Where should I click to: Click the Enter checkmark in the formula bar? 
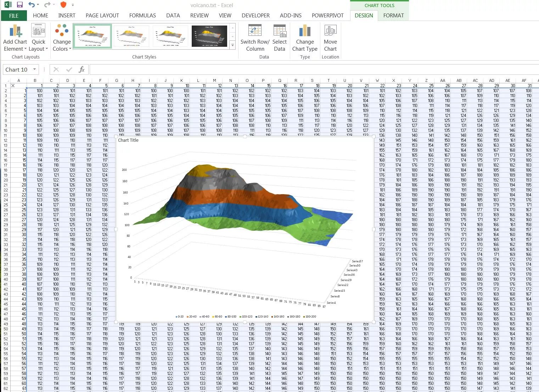coord(69,69)
